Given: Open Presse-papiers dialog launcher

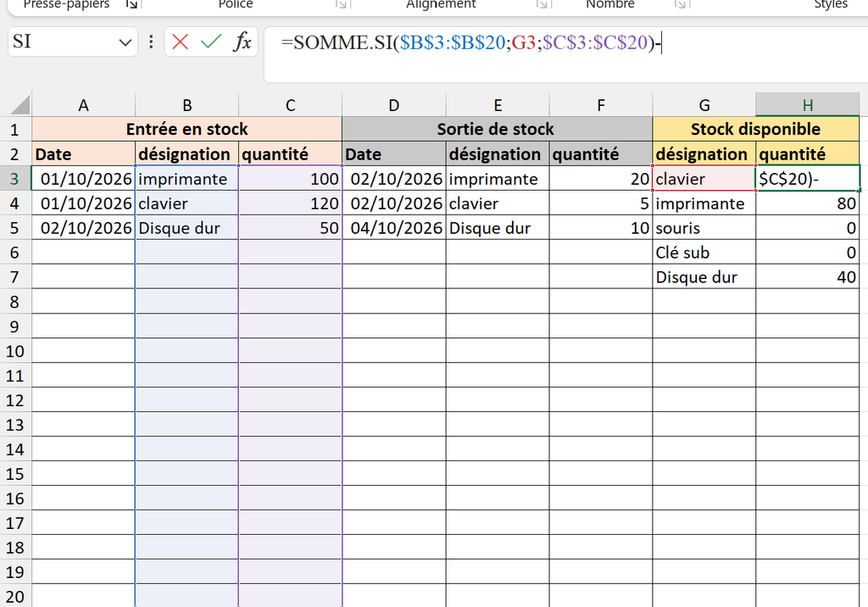Looking at the screenshot, I should point(131,4).
